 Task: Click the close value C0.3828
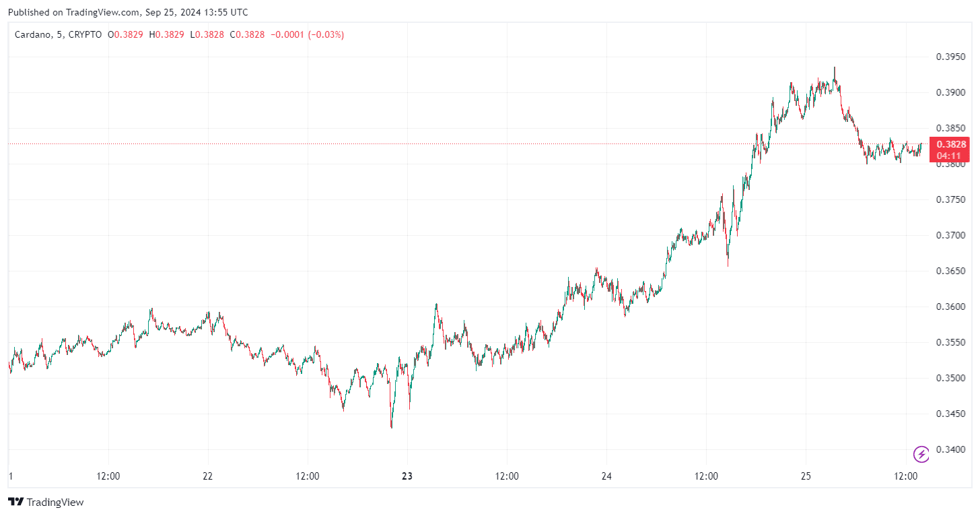tap(247, 34)
